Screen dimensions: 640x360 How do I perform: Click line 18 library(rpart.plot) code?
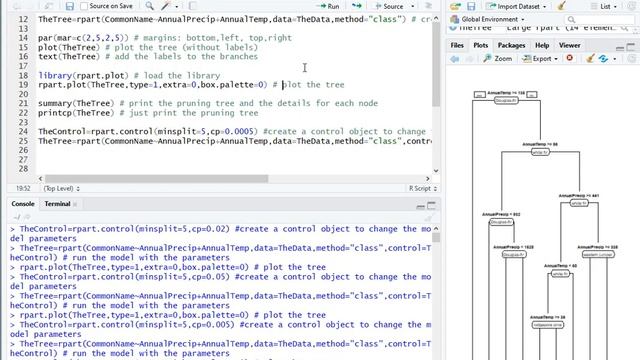[x=129, y=76]
